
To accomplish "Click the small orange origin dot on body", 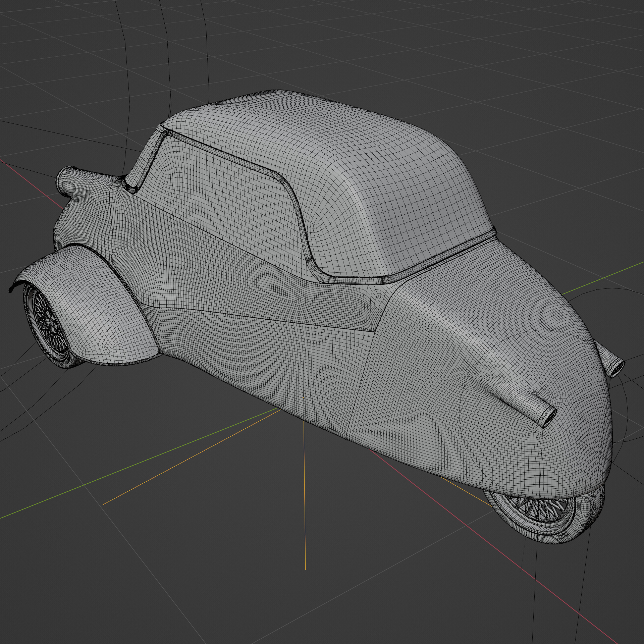I will [304, 398].
